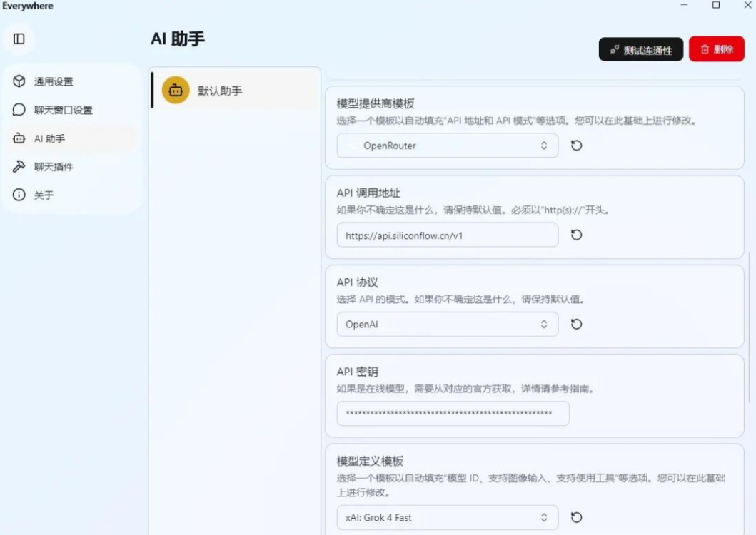
Task: Collapse the sidebar with the panel toggle icon
Action: tap(19, 39)
